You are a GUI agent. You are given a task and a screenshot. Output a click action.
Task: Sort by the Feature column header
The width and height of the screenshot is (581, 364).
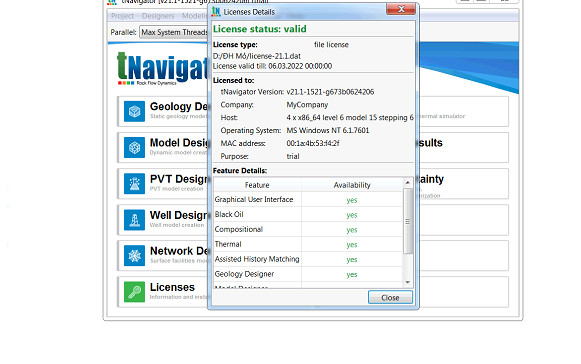click(x=257, y=185)
